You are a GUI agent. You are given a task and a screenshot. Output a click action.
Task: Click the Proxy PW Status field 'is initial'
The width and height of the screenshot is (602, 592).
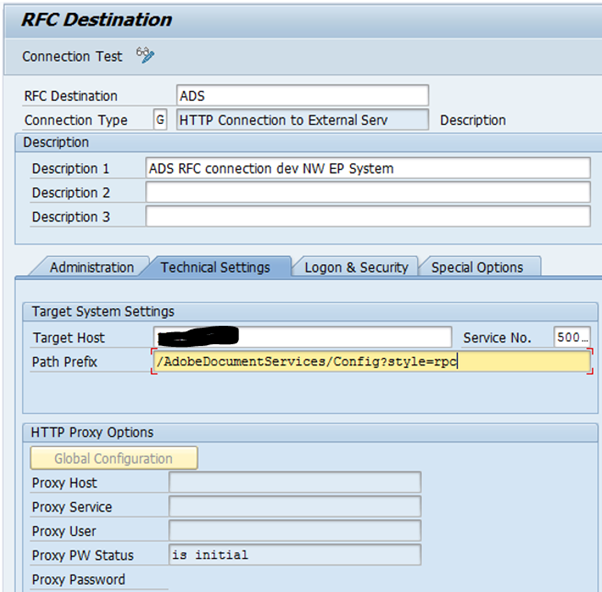(295, 555)
